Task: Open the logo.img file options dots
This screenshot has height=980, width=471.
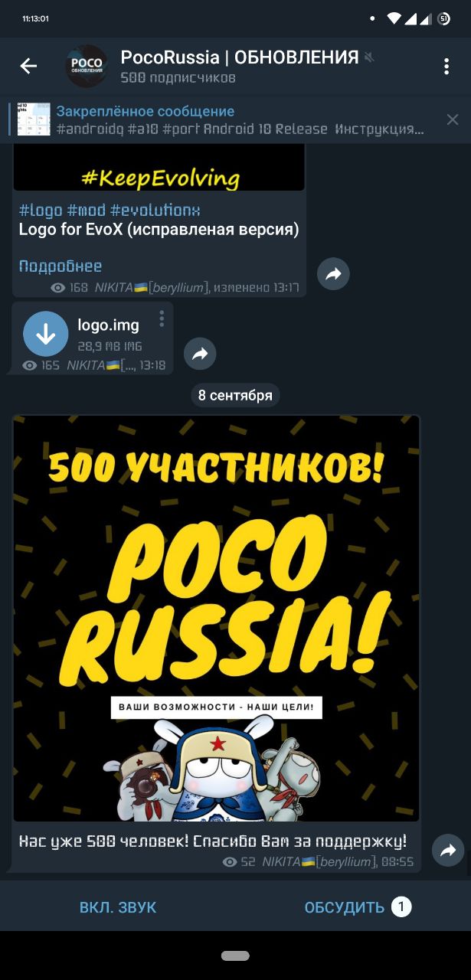Action: 162,318
